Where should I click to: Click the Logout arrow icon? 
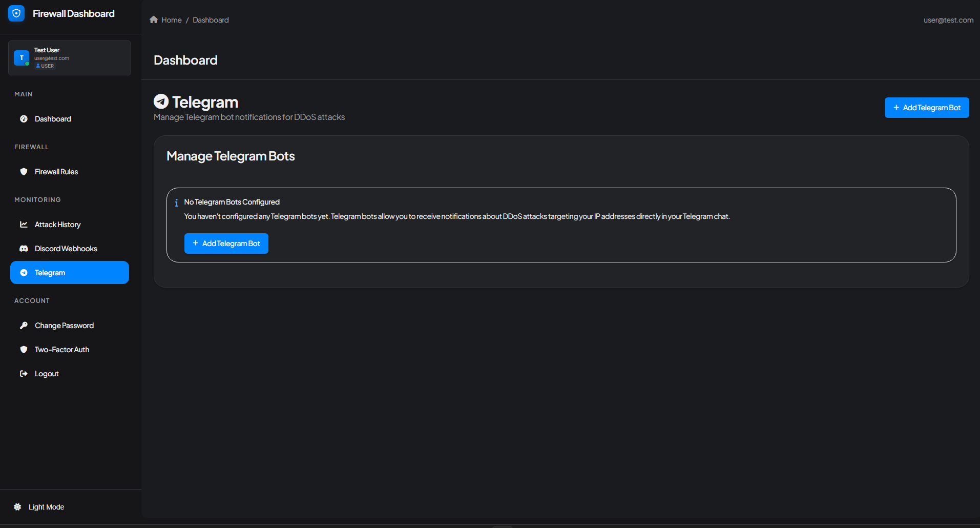pyautogui.click(x=24, y=374)
